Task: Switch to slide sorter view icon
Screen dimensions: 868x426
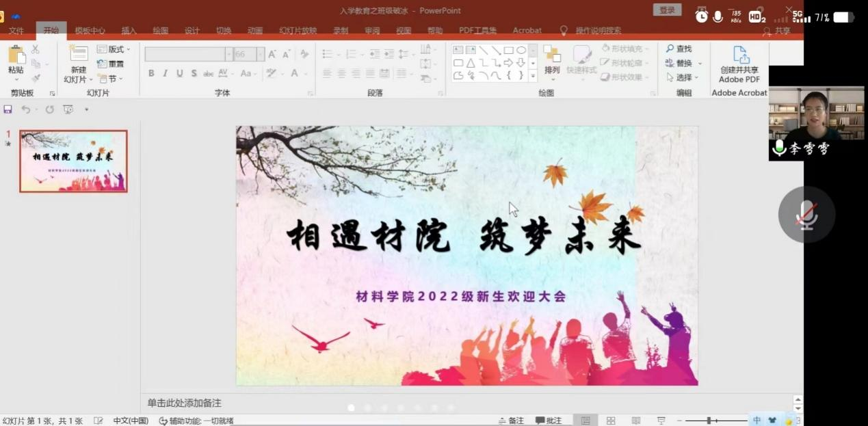Action: [611, 421]
